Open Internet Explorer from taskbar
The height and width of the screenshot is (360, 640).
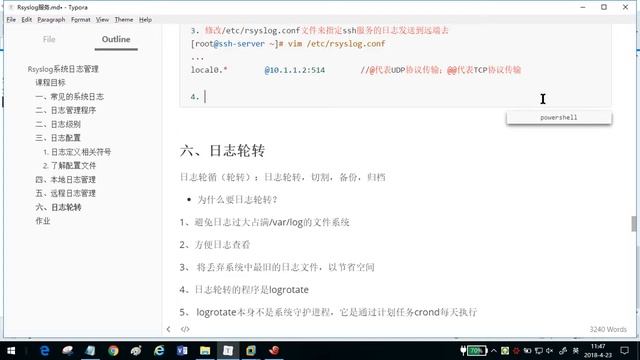[x=159, y=351]
